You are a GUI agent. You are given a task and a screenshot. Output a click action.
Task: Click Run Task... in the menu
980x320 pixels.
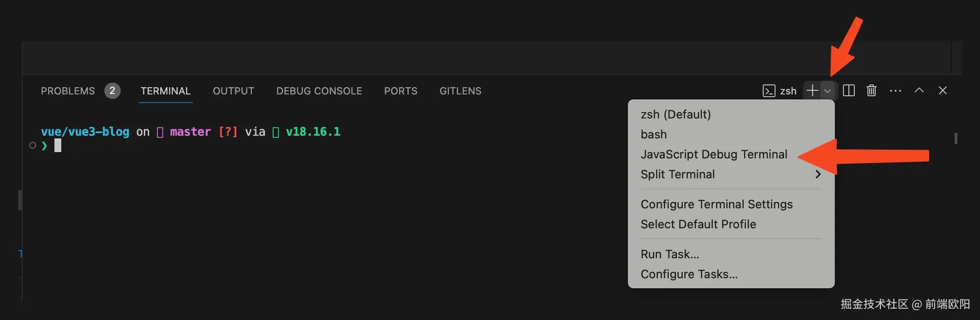[670, 254]
